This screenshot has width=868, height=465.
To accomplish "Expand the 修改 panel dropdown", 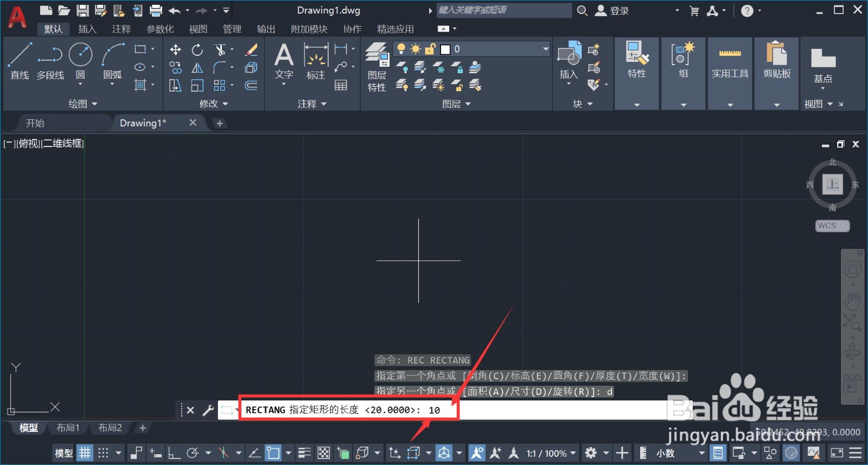I will (x=214, y=104).
